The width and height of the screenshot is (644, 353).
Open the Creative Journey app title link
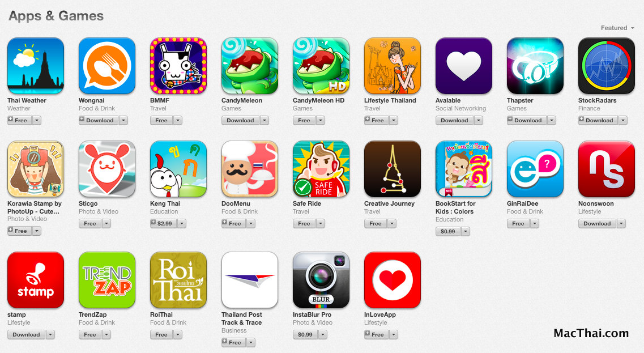pos(389,203)
